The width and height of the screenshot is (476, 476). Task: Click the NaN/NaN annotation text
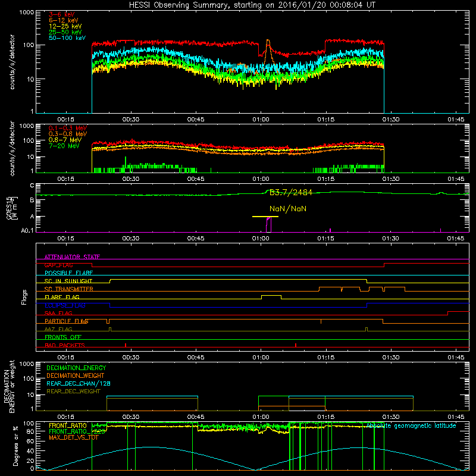click(288, 209)
